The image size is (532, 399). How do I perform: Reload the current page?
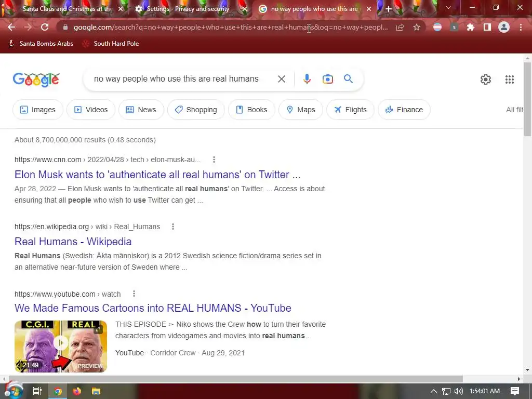tap(45, 27)
